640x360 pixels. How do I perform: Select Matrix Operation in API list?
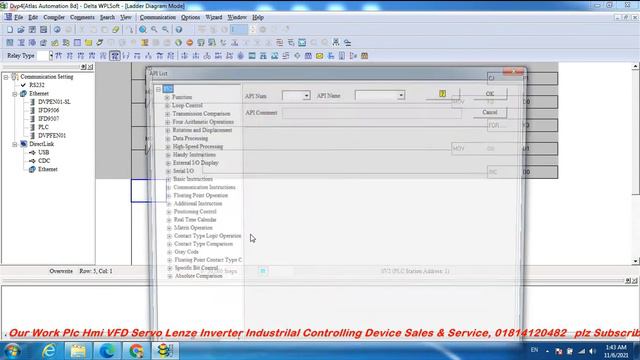coord(193,228)
